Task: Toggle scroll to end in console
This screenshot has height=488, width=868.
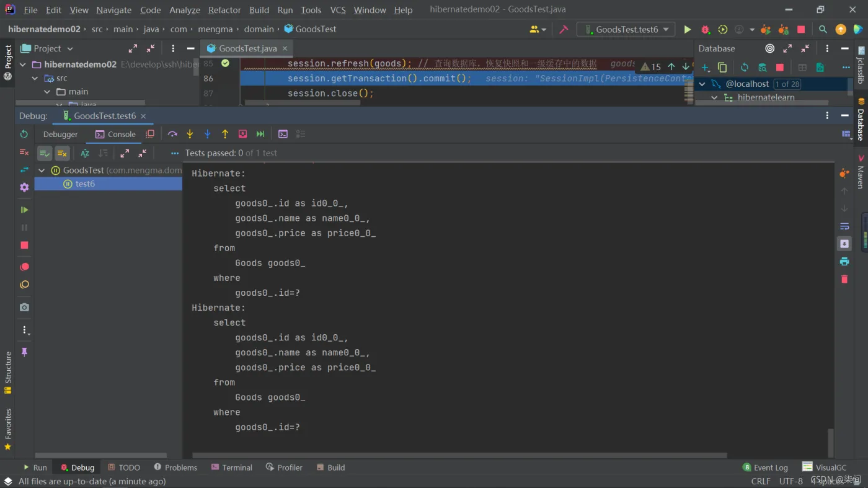Action: [x=844, y=244]
